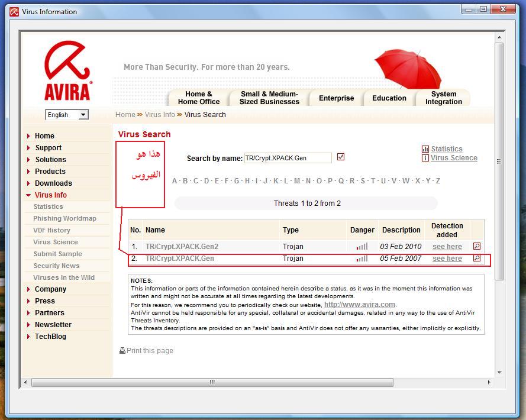Expand the Company sidebar section

pos(28,289)
